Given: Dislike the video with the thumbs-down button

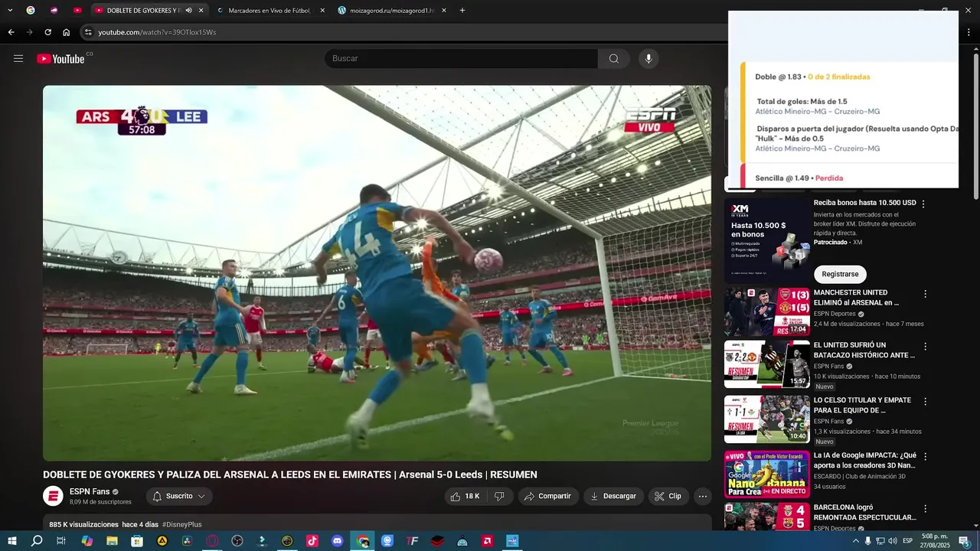Looking at the screenshot, I should [x=499, y=497].
